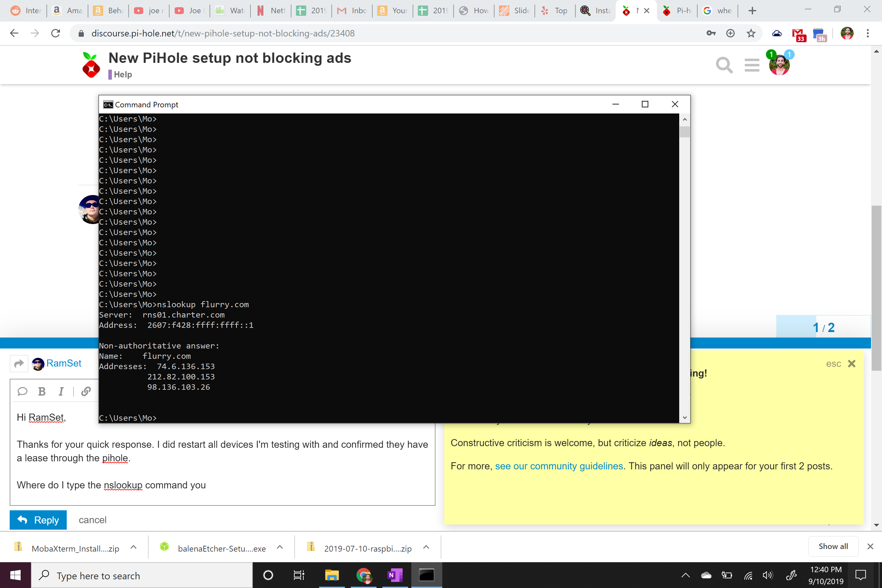The height and width of the screenshot is (588, 882).
Task: Open the Command Prompt from the taskbar
Action: coord(426,575)
